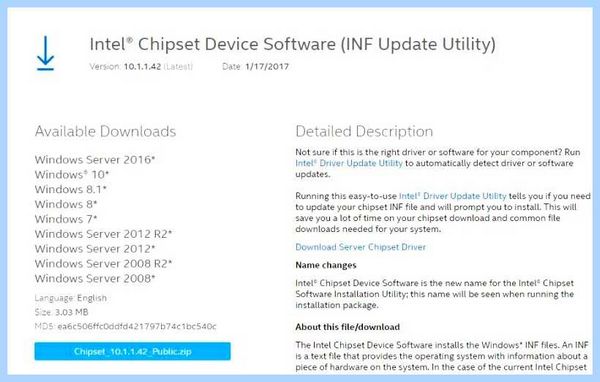Click the blue download arrow icon
This screenshot has height=382, width=600.
pos(46,54)
